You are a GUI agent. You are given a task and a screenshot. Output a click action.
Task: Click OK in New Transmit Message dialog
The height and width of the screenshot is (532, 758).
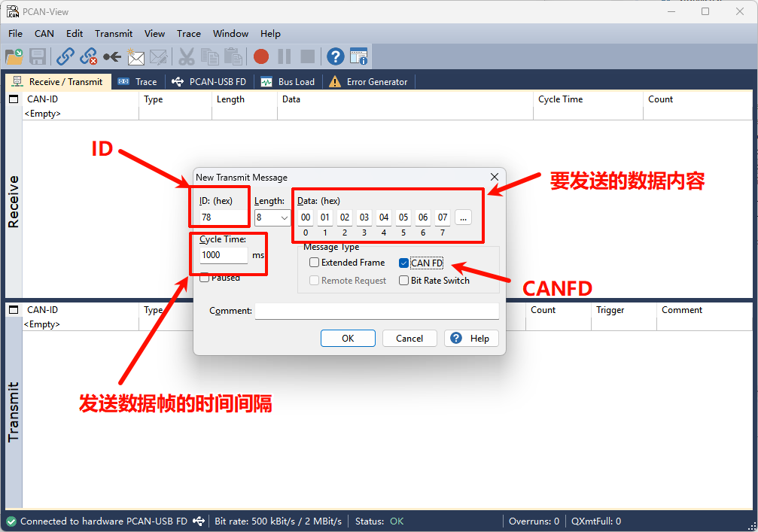[348, 339]
